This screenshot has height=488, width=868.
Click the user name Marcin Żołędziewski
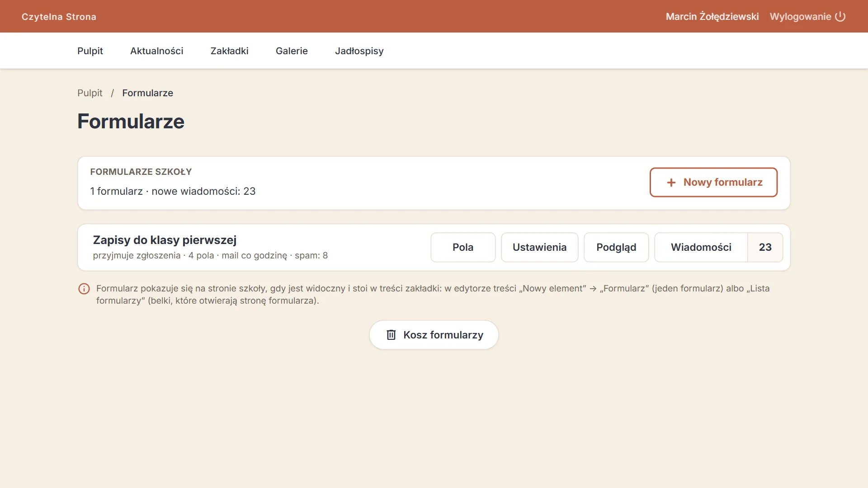point(712,17)
